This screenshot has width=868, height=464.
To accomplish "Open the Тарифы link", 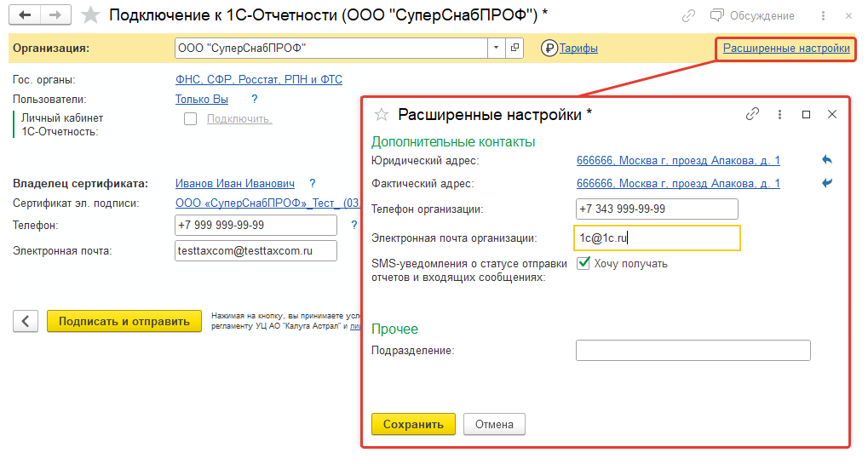I will pos(578,49).
